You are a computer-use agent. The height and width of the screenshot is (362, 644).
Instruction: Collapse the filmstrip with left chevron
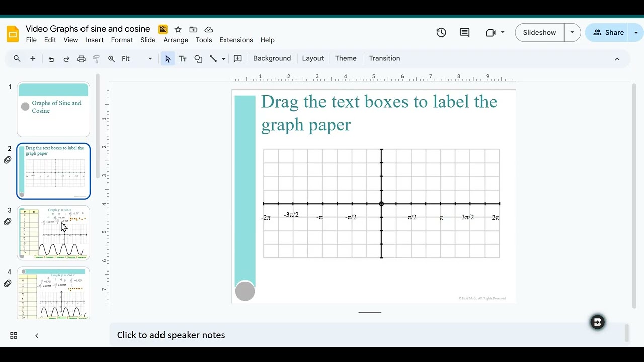coord(37,335)
